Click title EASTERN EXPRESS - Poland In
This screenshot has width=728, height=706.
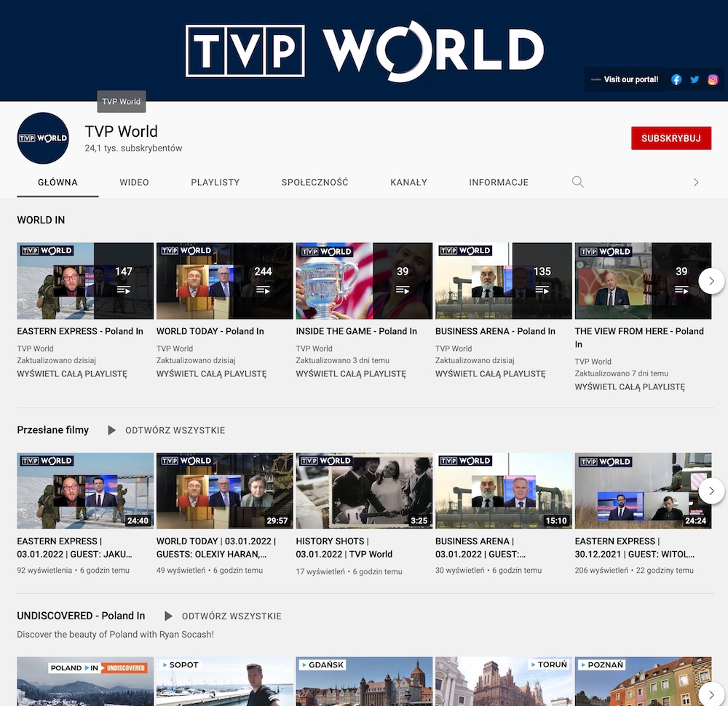coord(80,331)
